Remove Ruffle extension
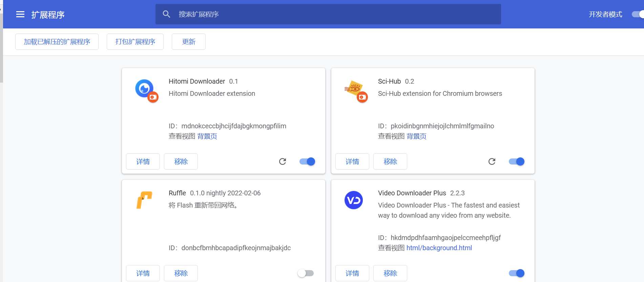644x282 pixels. point(181,273)
